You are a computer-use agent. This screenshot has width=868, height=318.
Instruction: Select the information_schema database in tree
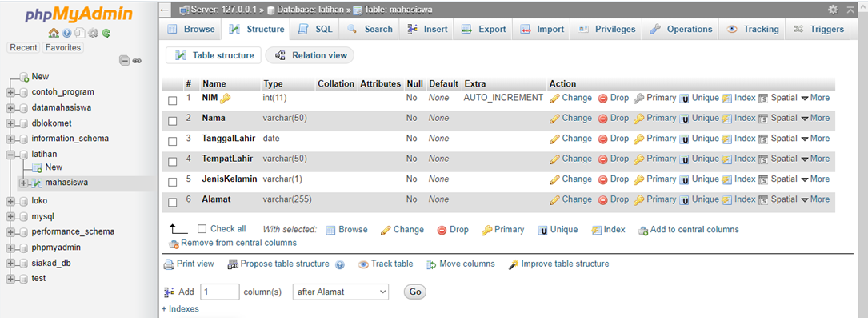pos(70,139)
